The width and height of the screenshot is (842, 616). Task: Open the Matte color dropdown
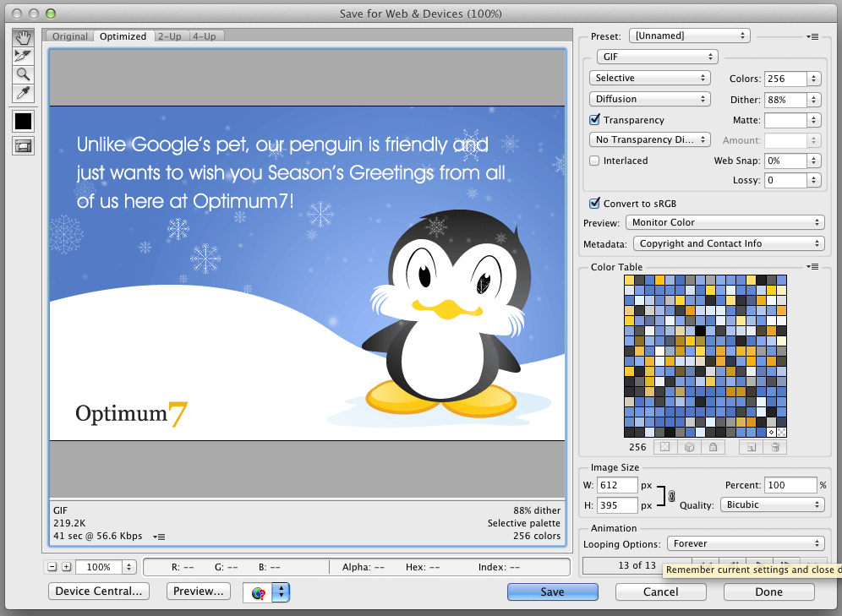(813, 120)
